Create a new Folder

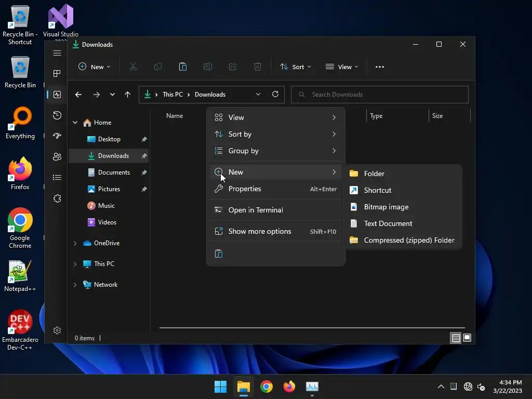pos(404,174)
